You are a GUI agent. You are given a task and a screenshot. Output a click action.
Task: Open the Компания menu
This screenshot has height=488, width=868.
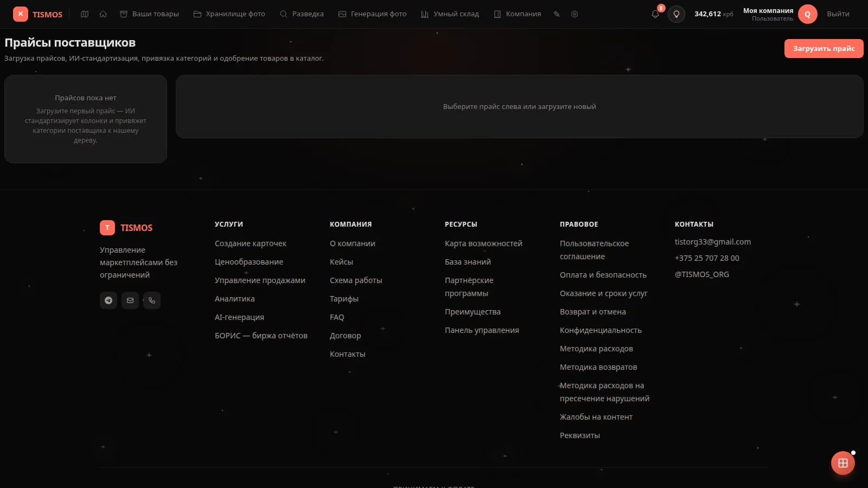tap(517, 14)
